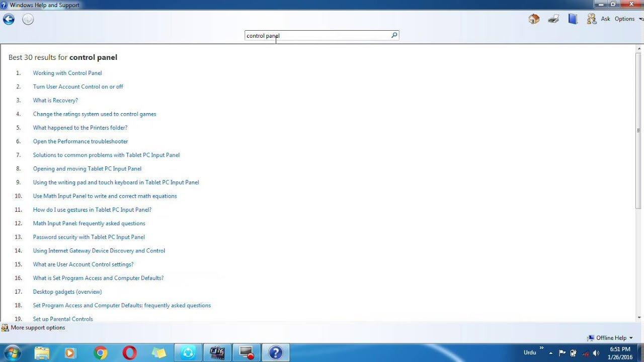Click the Ask label in the toolbar
This screenshot has width=644, height=362.
coord(605,19)
